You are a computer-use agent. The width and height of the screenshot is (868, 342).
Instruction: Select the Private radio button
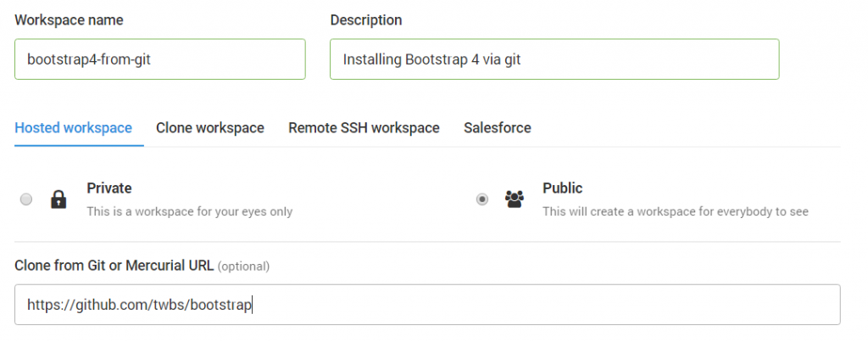[x=26, y=199]
